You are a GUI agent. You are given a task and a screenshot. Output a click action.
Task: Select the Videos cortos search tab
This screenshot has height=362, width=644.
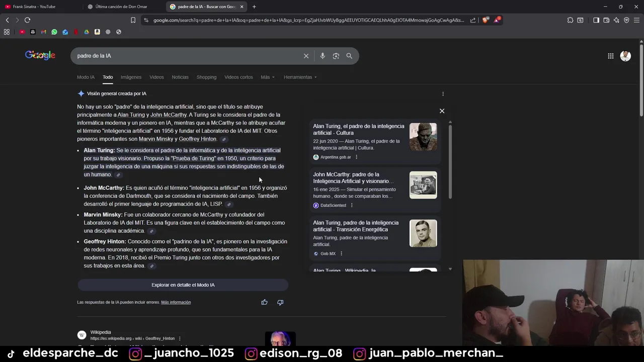coord(238,77)
